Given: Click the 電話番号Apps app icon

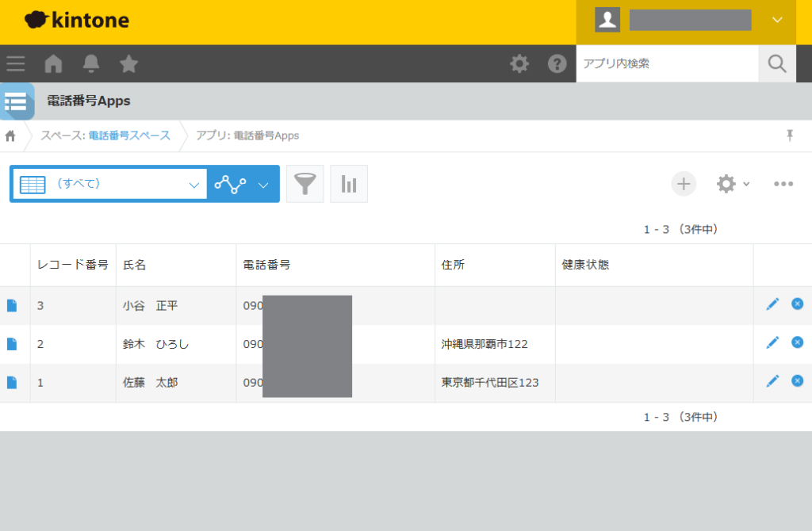Looking at the screenshot, I should (17, 101).
